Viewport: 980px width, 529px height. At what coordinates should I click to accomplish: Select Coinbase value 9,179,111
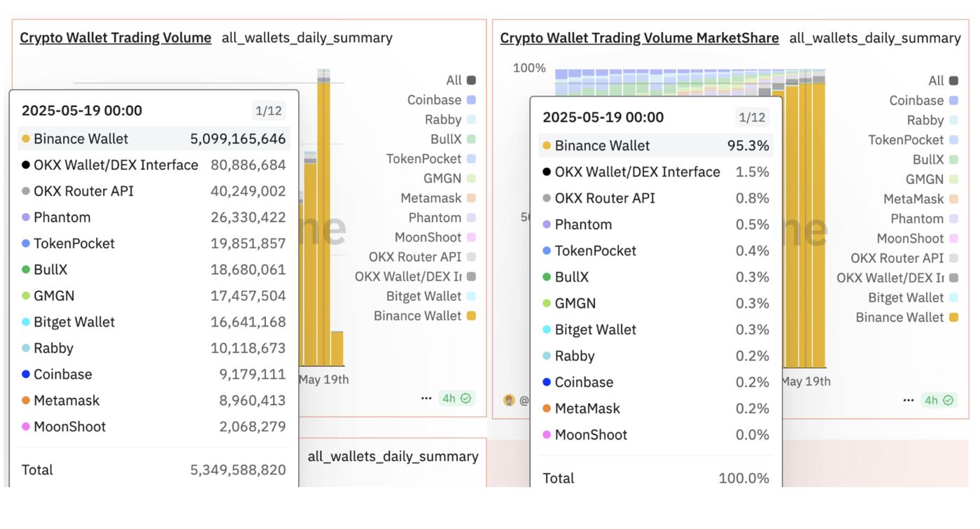[253, 374]
